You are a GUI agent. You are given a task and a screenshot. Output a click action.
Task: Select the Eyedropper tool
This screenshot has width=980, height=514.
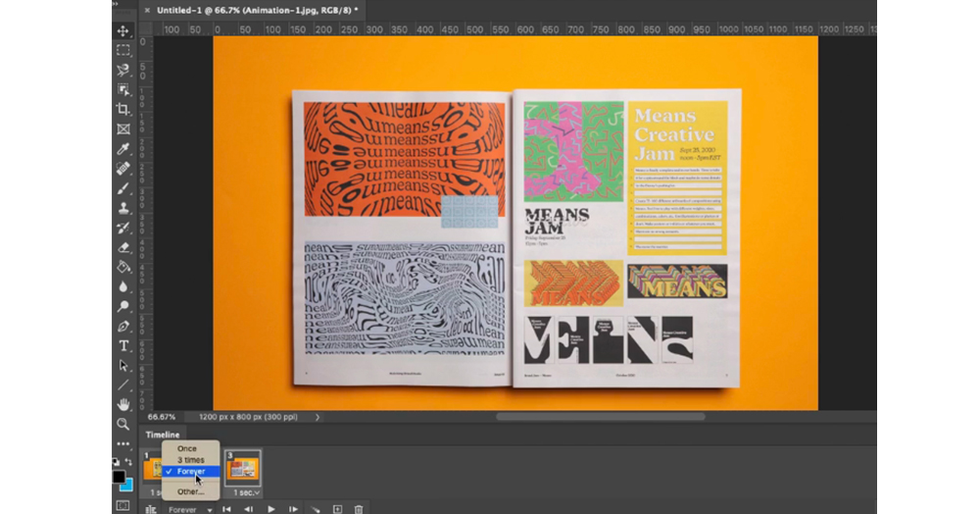click(123, 149)
